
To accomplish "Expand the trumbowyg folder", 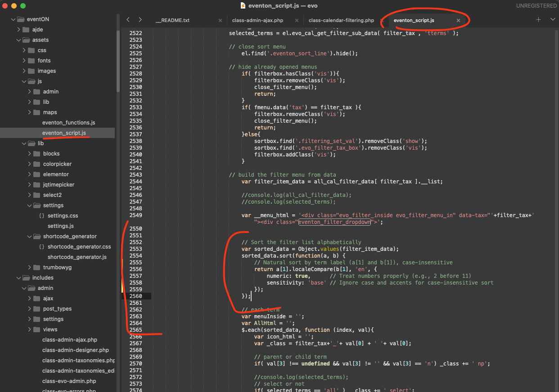I will point(30,267).
